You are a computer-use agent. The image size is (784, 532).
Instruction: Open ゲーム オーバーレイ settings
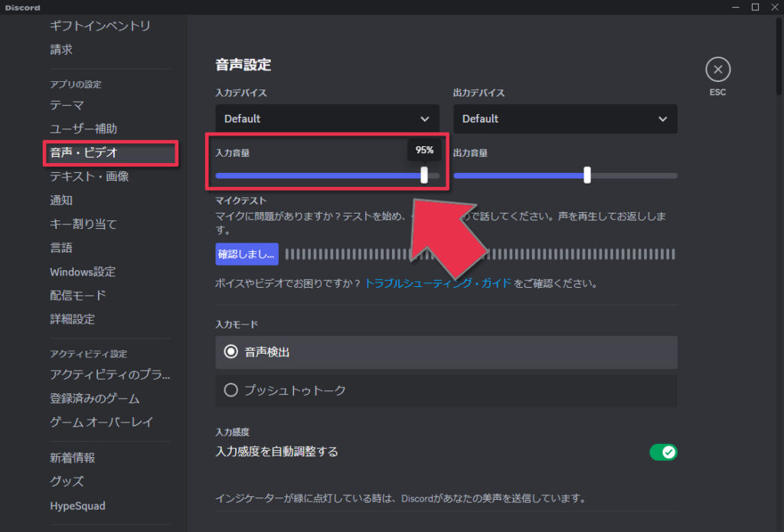102,422
